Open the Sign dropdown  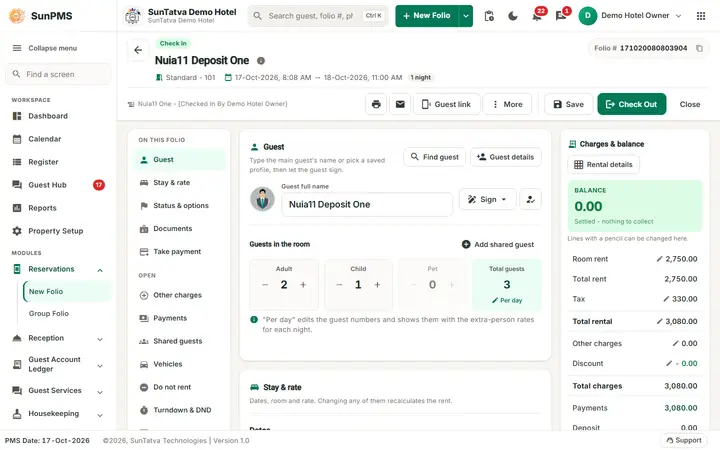488,199
